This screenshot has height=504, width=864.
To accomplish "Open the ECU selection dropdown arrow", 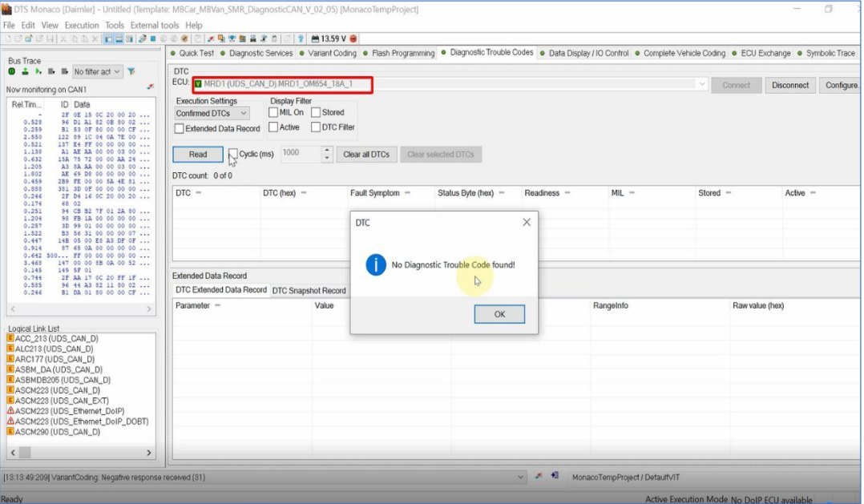I will [x=702, y=84].
